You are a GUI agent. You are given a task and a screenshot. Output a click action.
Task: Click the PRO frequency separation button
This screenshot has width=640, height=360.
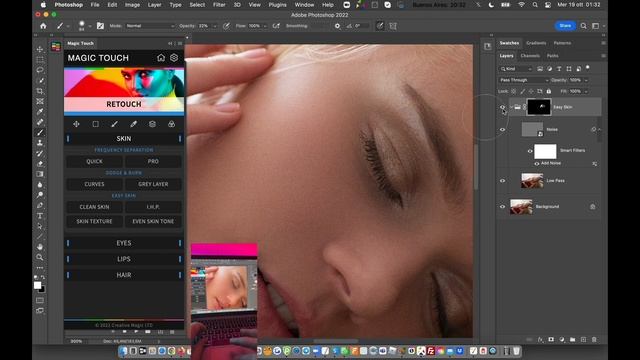coord(153,161)
